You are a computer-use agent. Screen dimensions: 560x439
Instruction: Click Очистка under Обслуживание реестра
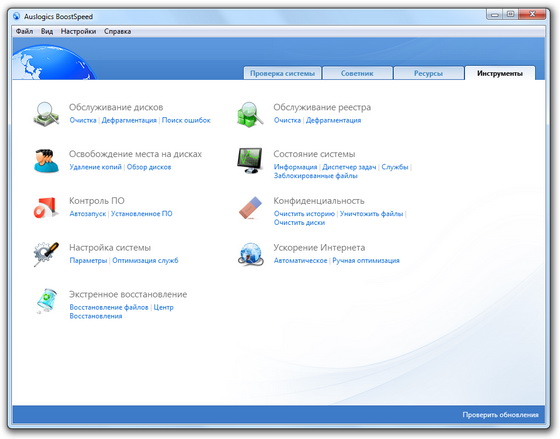click(287, 120)
